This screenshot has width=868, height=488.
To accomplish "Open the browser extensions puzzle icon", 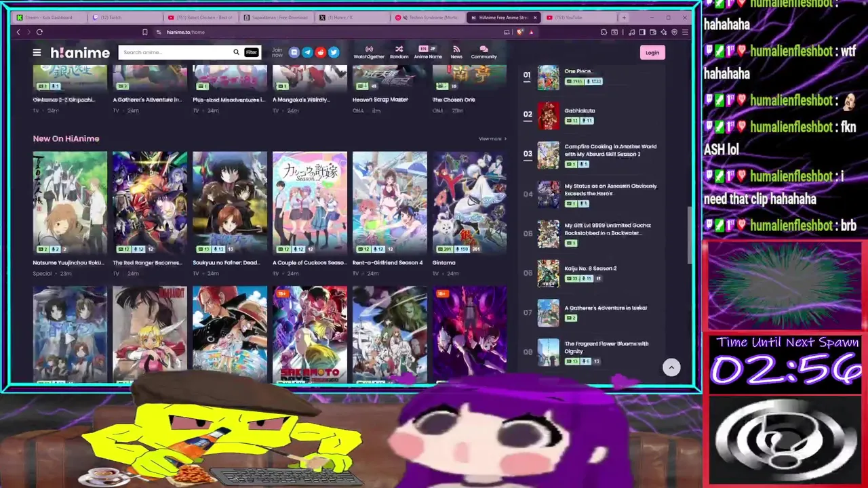I will pyautogui.click(x=604, y=32).
